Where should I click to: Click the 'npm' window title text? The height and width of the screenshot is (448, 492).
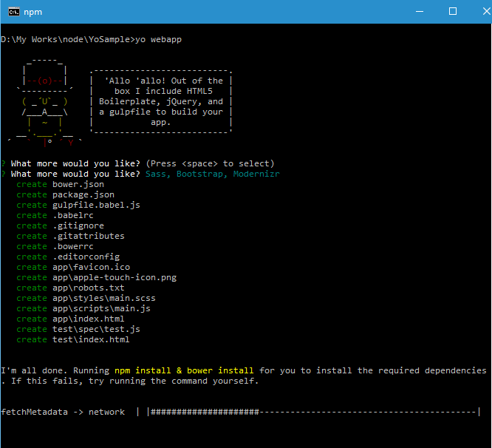pyautogui.click(x=33, y=12)
